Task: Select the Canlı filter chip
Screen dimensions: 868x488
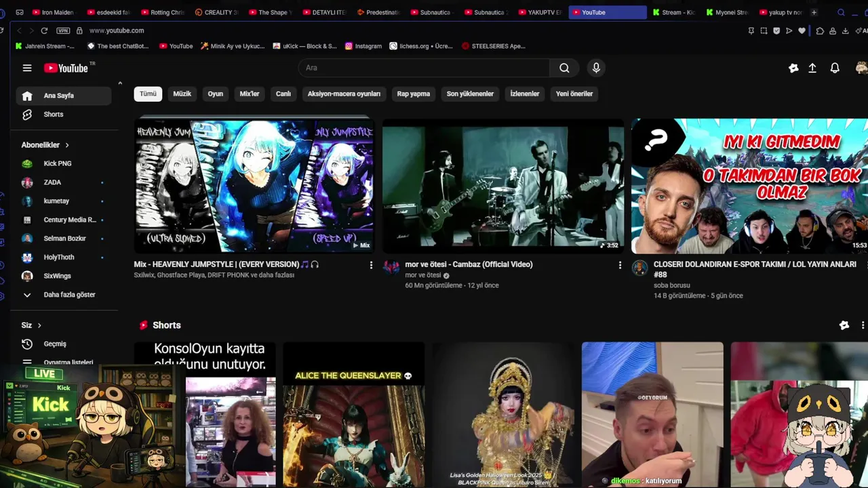Action: (283, 94)
